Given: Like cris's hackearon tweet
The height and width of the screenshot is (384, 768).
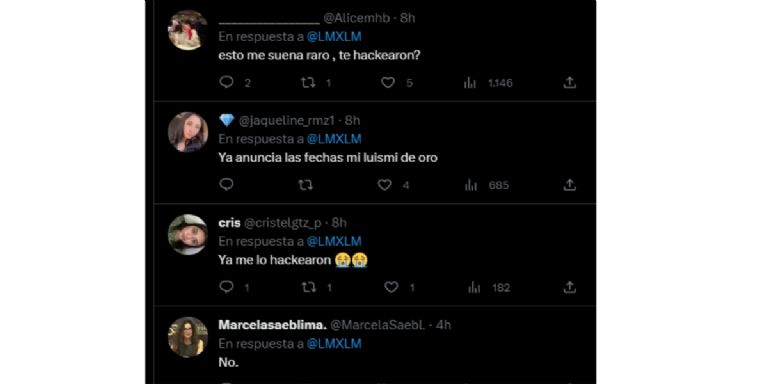Looking at the screenshot, I should point(391,288).
